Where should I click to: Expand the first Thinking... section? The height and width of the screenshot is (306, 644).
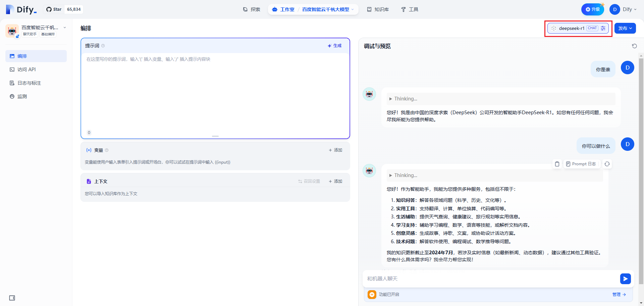tap(501, 99)
